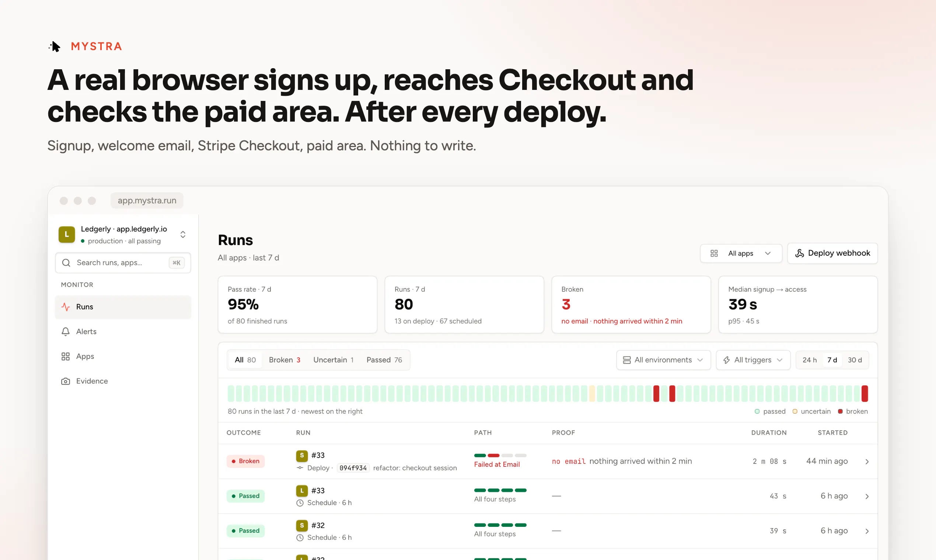This screenshot has height=560, width=936.
Task: Select the Passed 76 tab
Action: coord(384,360)
